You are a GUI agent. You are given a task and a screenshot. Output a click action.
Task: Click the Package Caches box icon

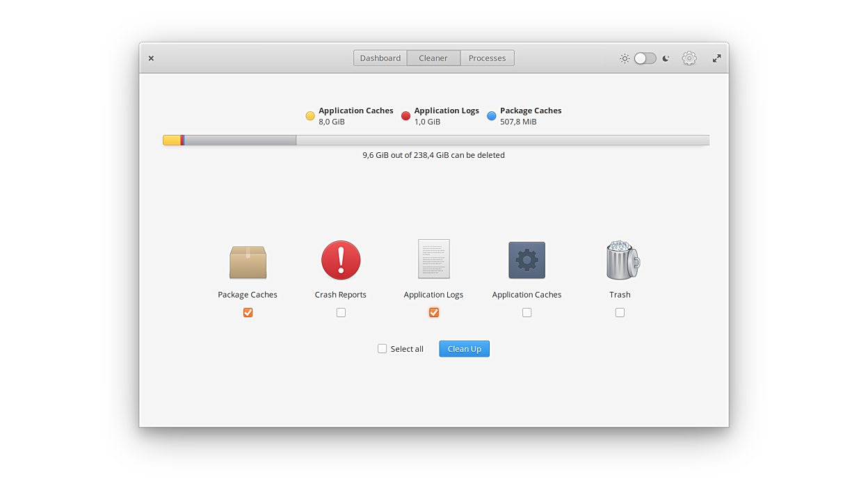248,261
